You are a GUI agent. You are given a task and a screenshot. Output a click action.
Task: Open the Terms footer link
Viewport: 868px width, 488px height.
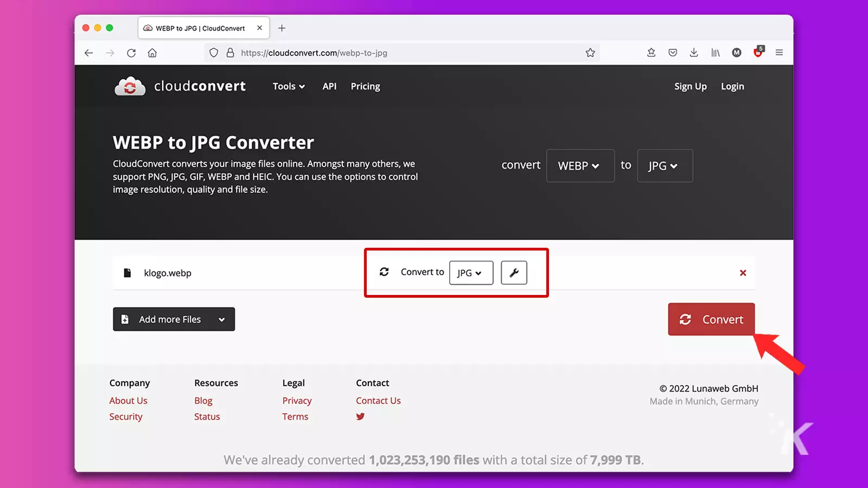(x=295, y=416)
